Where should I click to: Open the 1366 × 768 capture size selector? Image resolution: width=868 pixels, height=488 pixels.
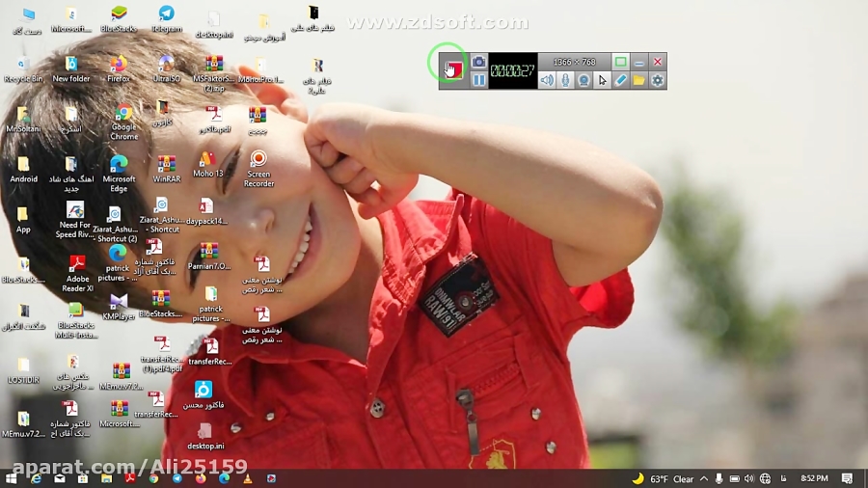click(574, 62)
